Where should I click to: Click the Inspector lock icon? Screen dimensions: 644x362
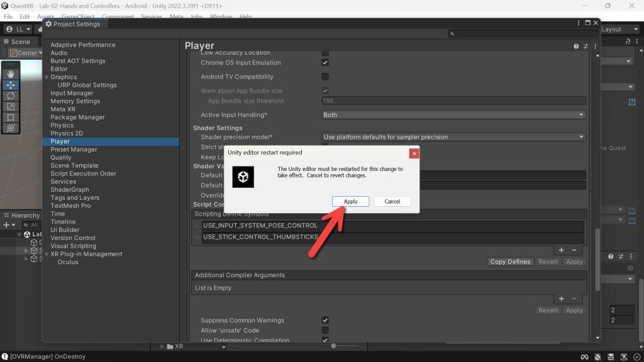coord(628,41)
